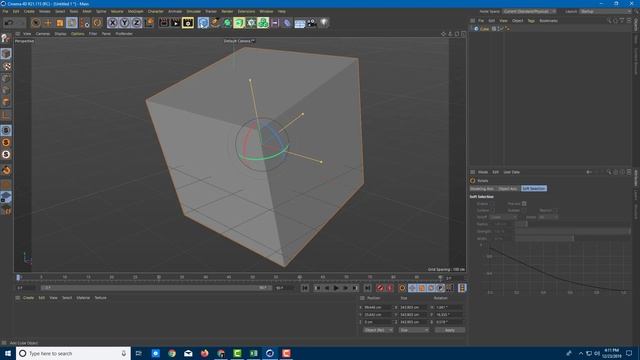640x360 pixels.
Task: Click Make Editable icon in left toolbar
Action: click(x=6, y=38)
